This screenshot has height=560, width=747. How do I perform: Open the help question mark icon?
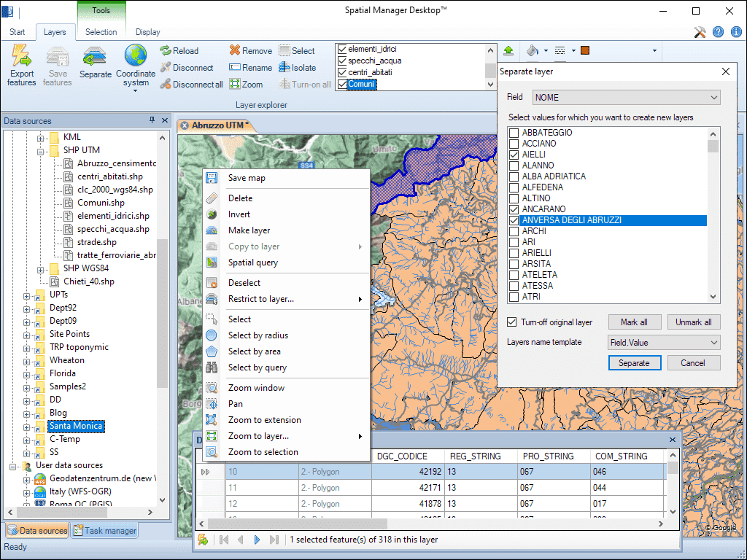pos(718,32)
